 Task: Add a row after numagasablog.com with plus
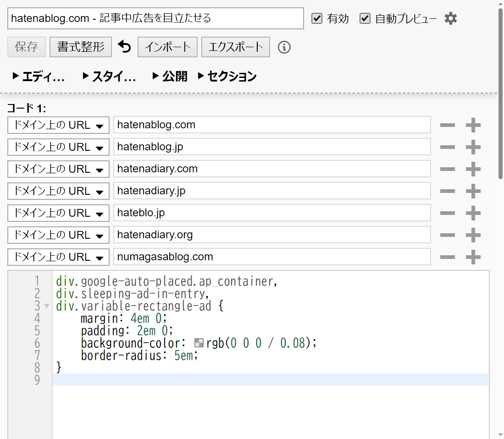coord(473,257)
